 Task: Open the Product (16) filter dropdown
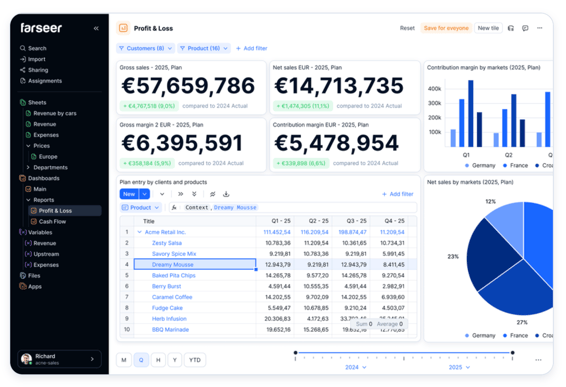[x=204, y=48]
